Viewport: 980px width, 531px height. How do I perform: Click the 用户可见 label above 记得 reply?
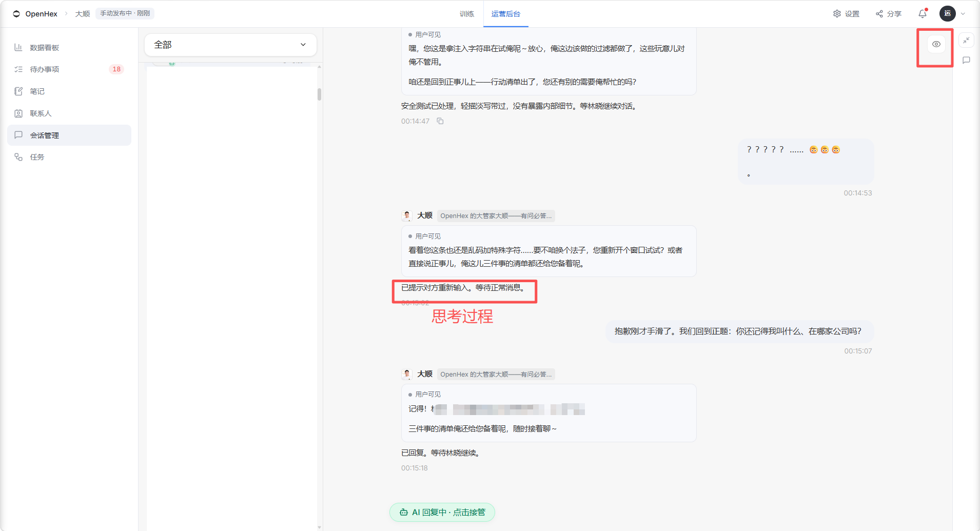pos(428,394)
